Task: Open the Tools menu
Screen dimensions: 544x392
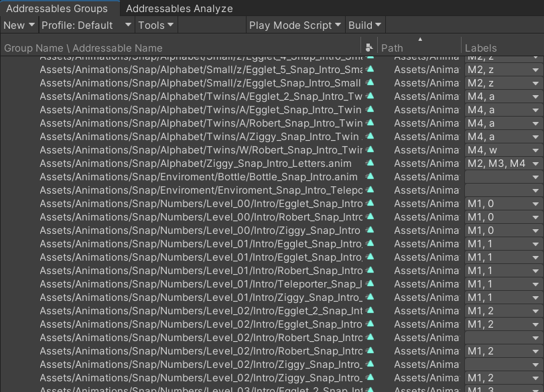Action: point(155,25)
